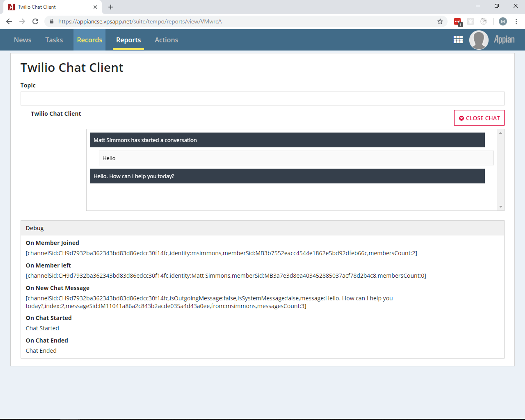The image size is (525, 420).
Task: Minimize the browser window
Action: click(478, 6)
